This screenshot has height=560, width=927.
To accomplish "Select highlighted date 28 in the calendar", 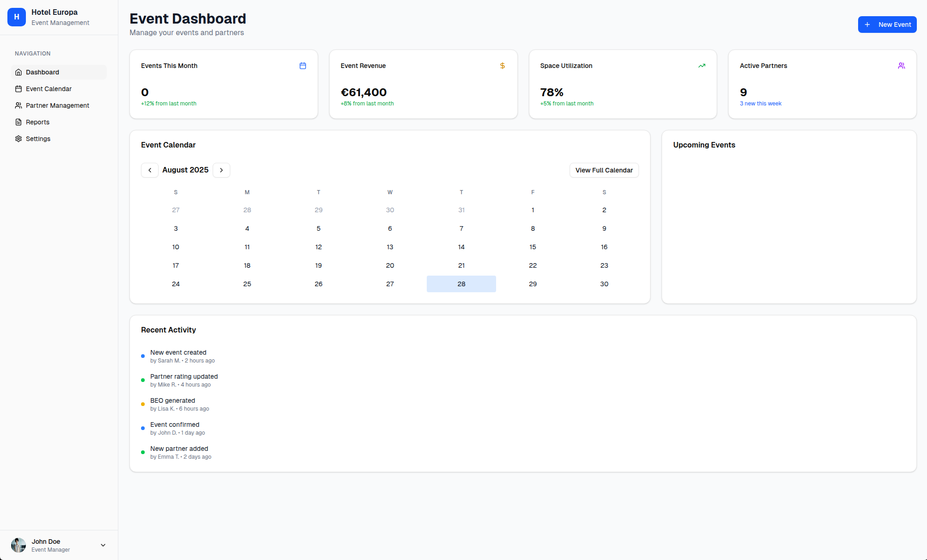I will [x=461, y=284].
